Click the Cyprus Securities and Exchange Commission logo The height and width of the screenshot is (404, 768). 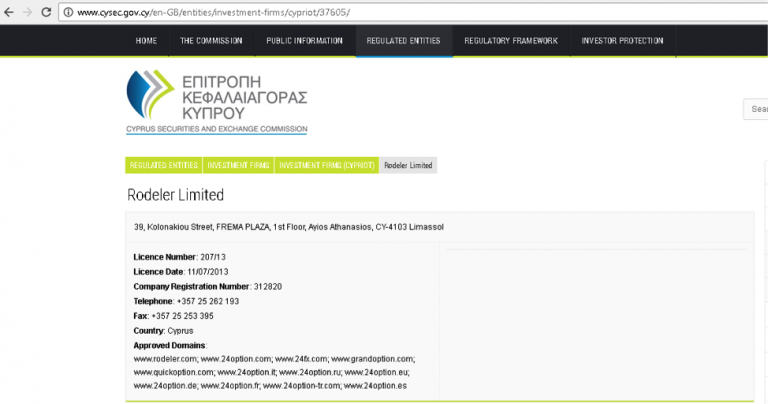tap(217, 101)
